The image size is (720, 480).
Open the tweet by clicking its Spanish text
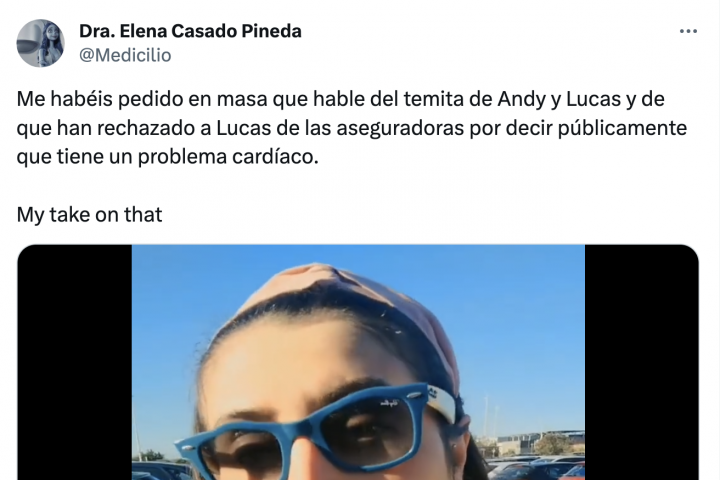click(x=352, y=128)
